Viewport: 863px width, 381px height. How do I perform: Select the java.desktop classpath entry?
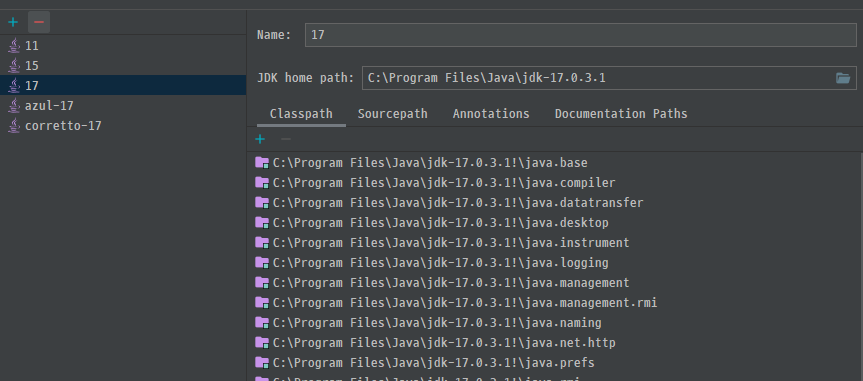[x=553, y=222]
